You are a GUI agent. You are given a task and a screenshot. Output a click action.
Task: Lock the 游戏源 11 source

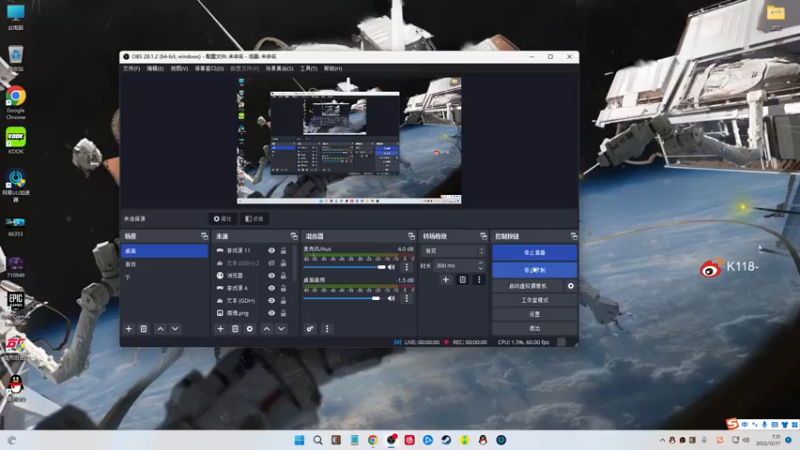click(283, 251)
